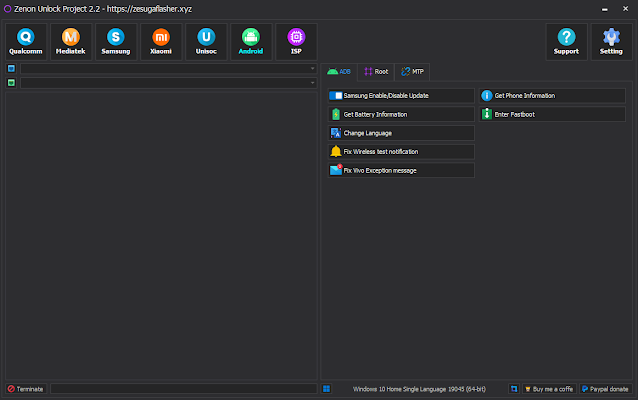Click the Terminate button
Image resolution: width=638 pixels, height=400 pixels.
26,389
